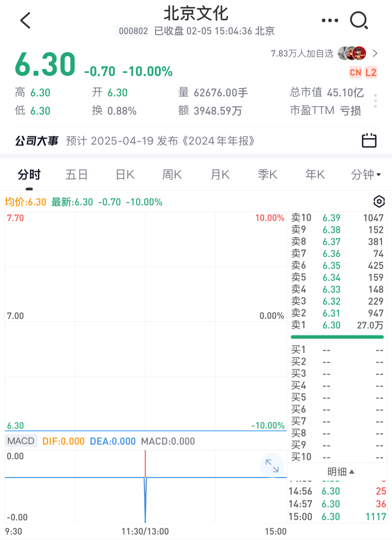Tap the red-blue MACD spike at midday
This screenshot has height=540, width=392.
[145, 486]
